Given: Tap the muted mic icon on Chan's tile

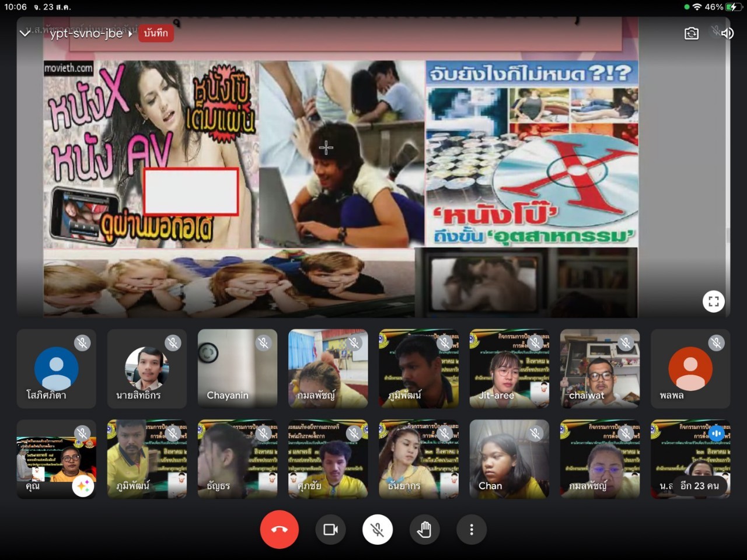Looking at the screenshot, I should click(535, 433).
